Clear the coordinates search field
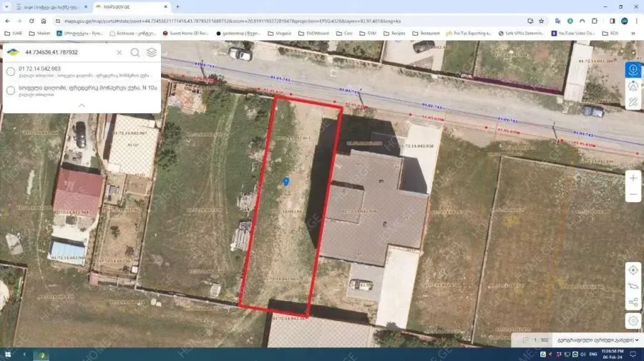The width and height of the screenshot is (644, 361). pyautogui.click(x=119, y=52)
